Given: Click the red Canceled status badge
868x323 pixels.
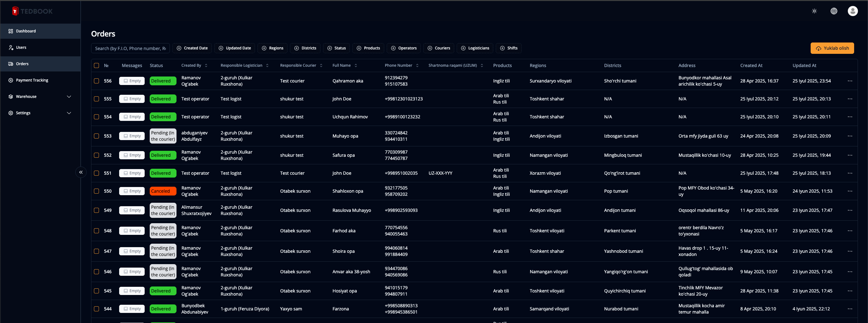Looking at the screenshot, I should [x=163, y=191].
